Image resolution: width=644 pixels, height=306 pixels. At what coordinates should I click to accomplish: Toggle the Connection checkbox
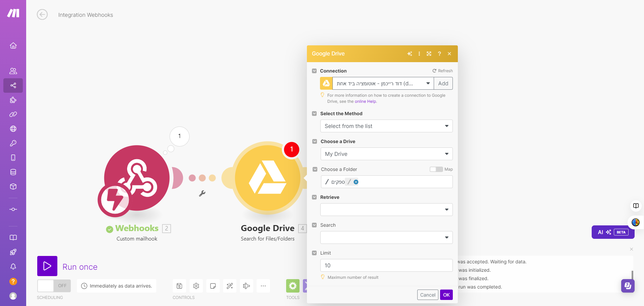(x=314, y=71)
